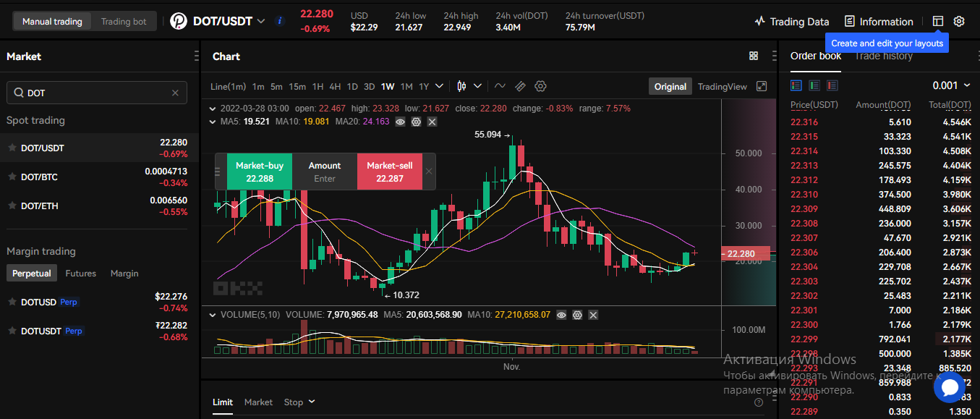Click the red Market-sell button
This screenshot has width=980, height=419.
pyautogui.click(x=389, y=172)
